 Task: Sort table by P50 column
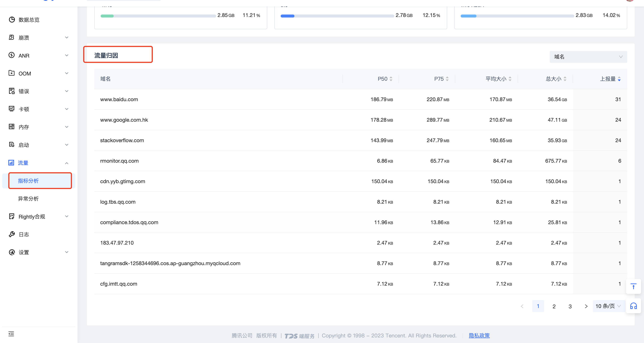(391, 79)
